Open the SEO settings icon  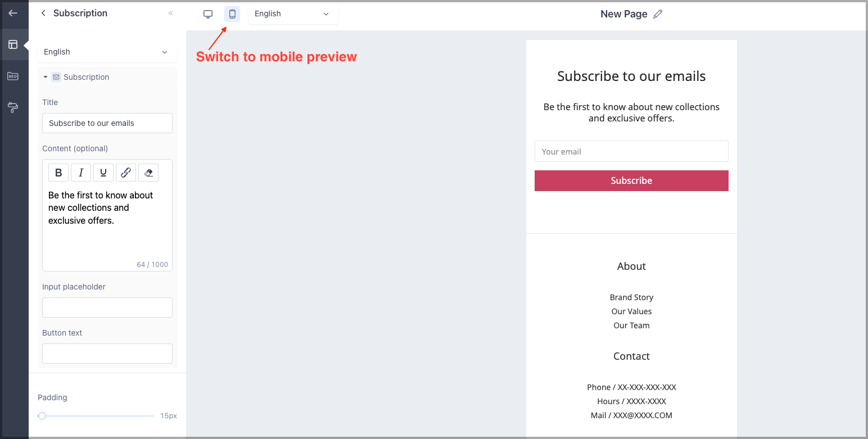click(13, 76)
